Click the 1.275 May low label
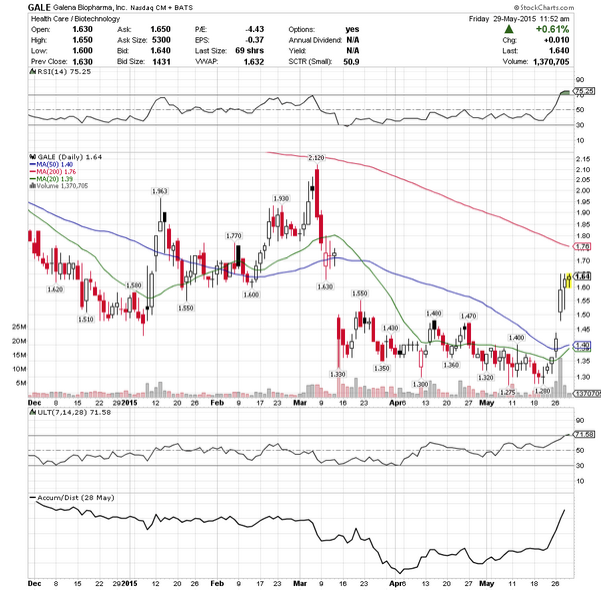The image size is (601, 590). tap(508, 392)
